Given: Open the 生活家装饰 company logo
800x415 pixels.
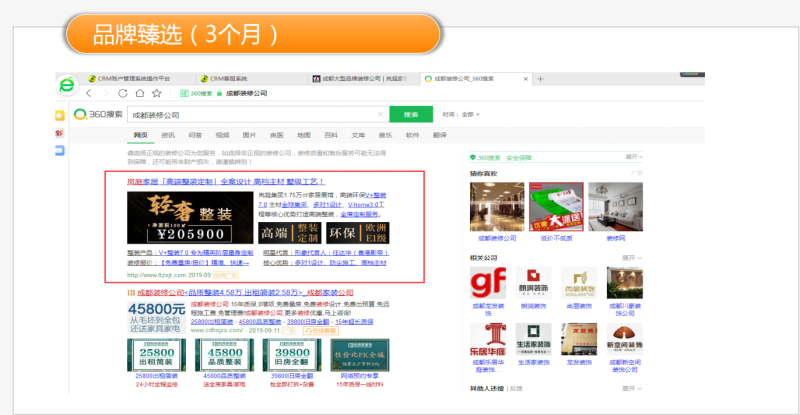Looking at the screenshot, I should point(533,339).
